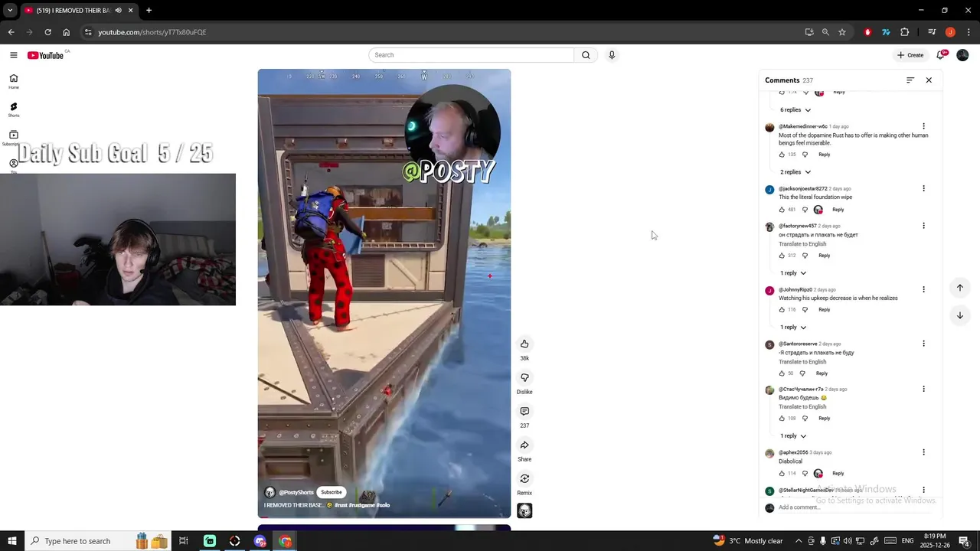Like the 'Diabolical' comment
This screenshot has width=980, height=551.
782,474
